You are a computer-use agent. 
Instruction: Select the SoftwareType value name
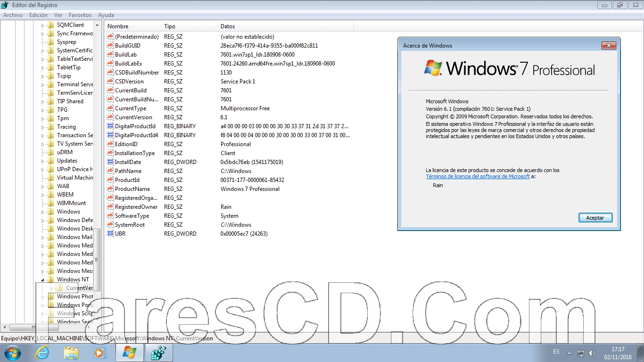[x=132, y=216]
